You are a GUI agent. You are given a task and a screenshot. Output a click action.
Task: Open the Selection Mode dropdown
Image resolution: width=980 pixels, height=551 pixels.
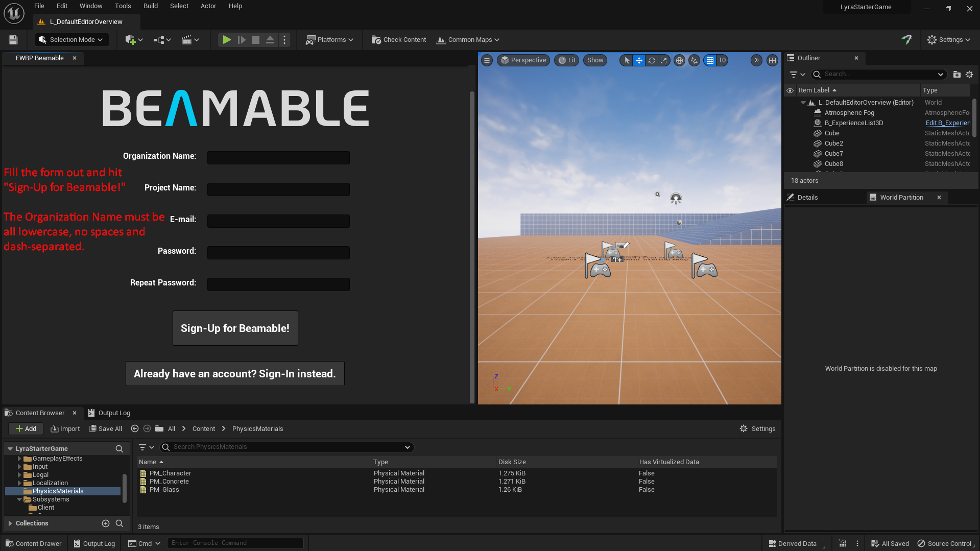pyautogui.click(x=71, y=39)
